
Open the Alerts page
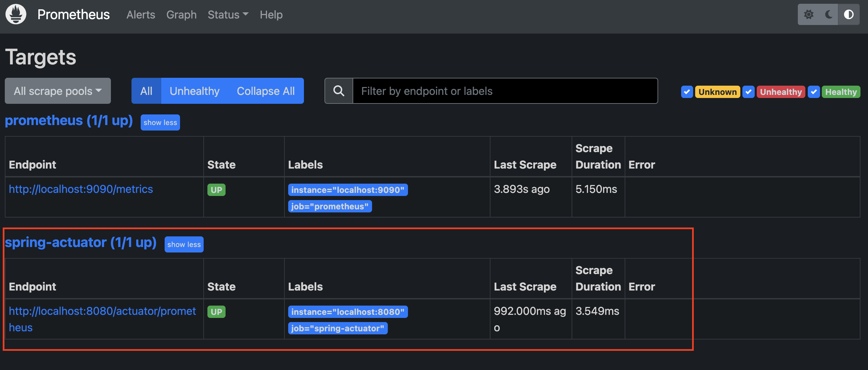tap(141, 15)
